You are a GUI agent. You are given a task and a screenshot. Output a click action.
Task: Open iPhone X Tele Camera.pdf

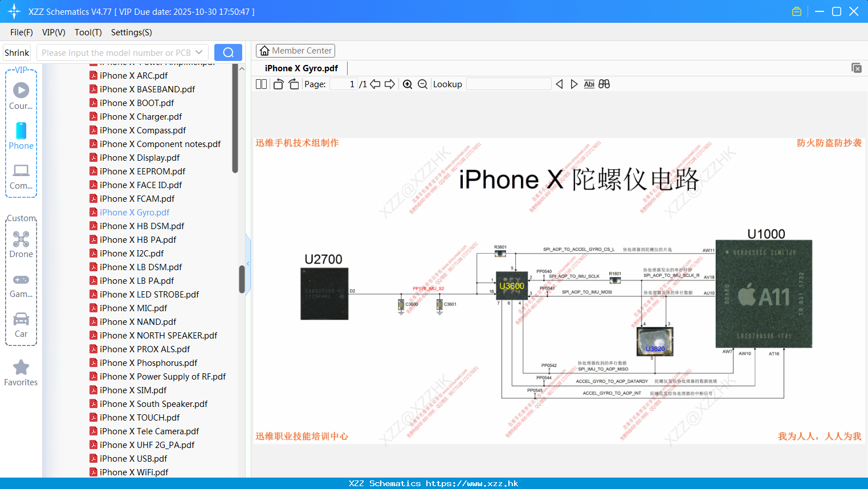149,431
